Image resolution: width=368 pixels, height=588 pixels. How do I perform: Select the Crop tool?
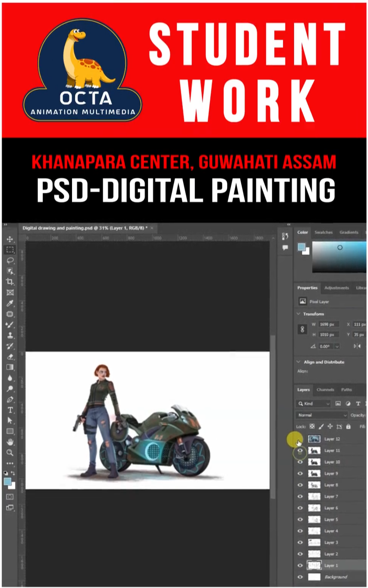[x=10, y=282]
